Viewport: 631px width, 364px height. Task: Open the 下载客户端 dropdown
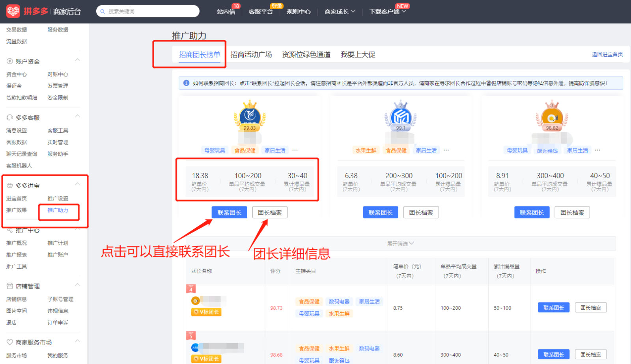(x=388, y=12)
